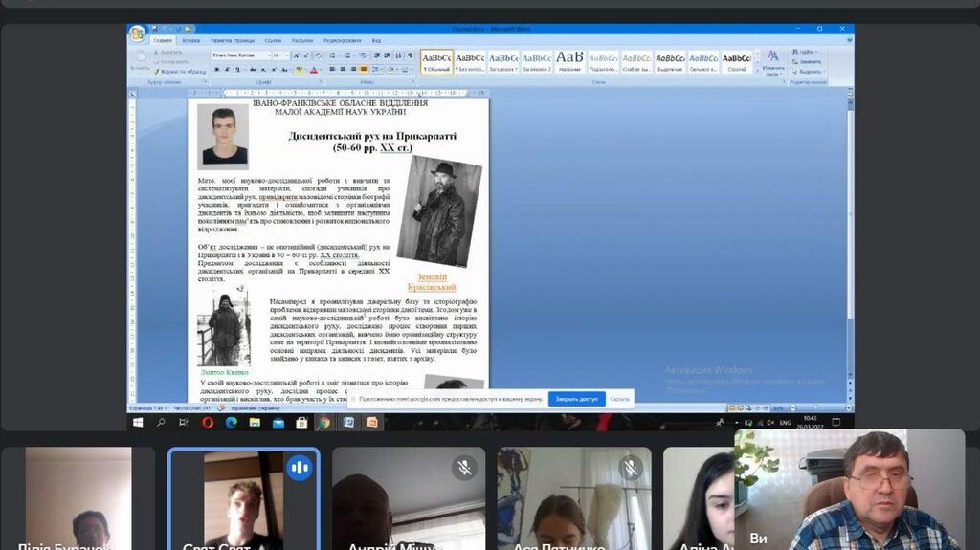Viewport: 980px width, 550px height.
Task: Click the text highlight color icon
Action: click(299, 70)
